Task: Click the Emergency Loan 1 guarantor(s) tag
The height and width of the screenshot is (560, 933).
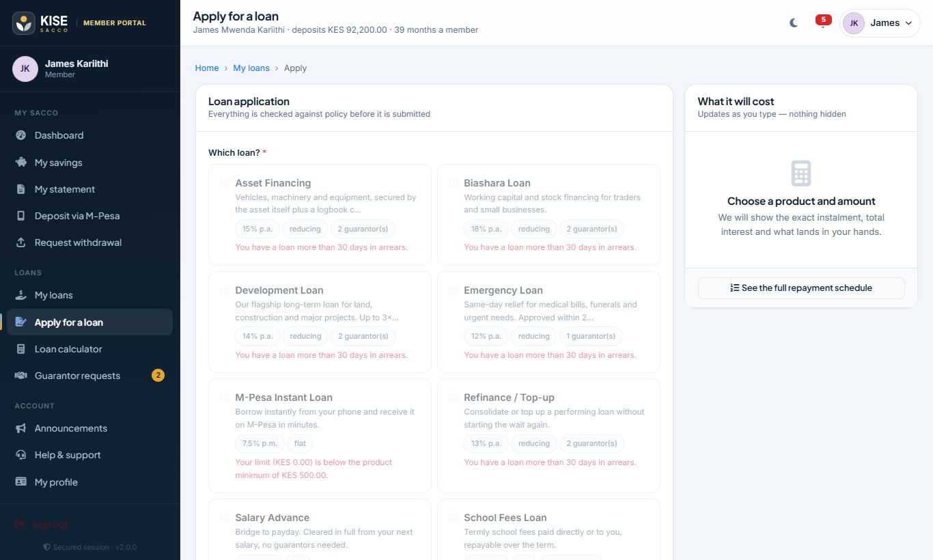Action: coord(591,336)
